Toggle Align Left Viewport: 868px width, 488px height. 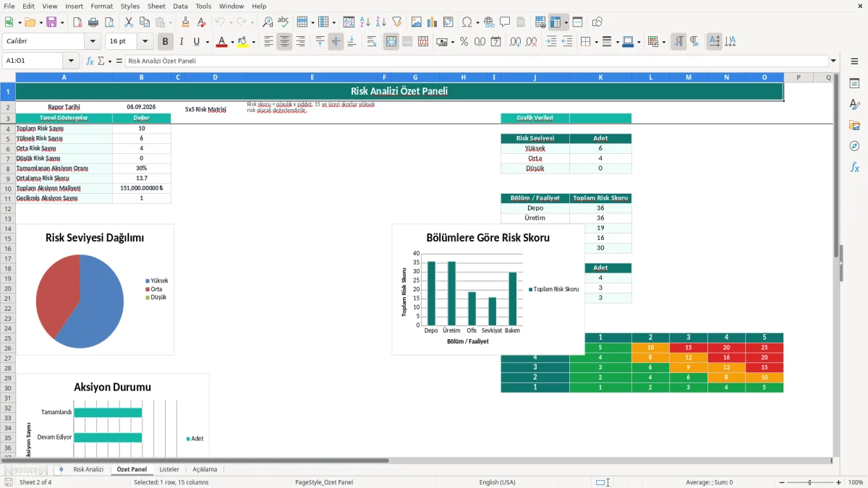(268, 42)
